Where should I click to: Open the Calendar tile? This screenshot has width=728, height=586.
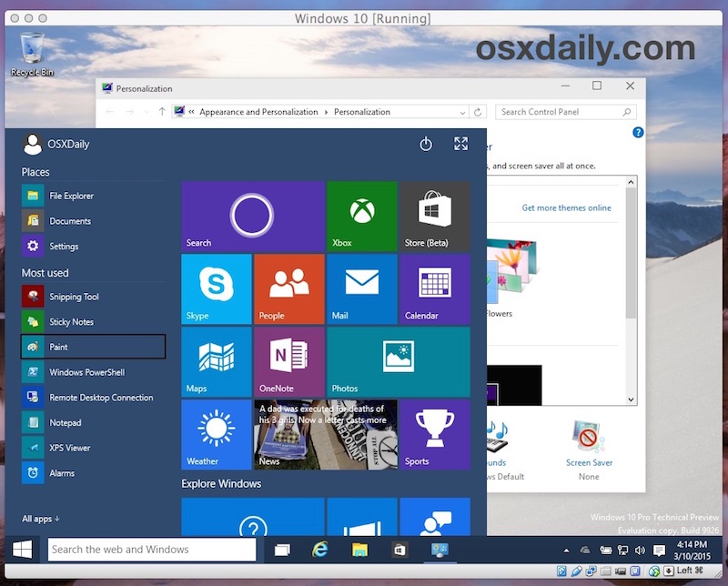pyautogui.click(x=435, y=288)
